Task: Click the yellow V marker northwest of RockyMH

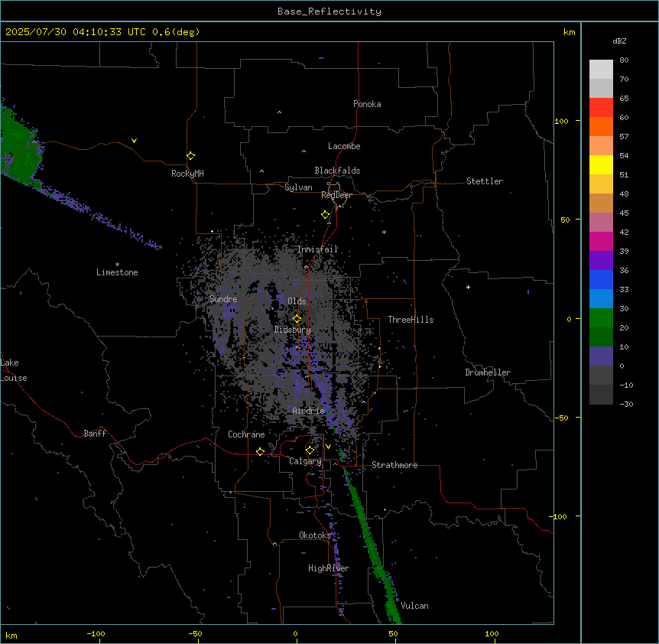Action: 134,141
